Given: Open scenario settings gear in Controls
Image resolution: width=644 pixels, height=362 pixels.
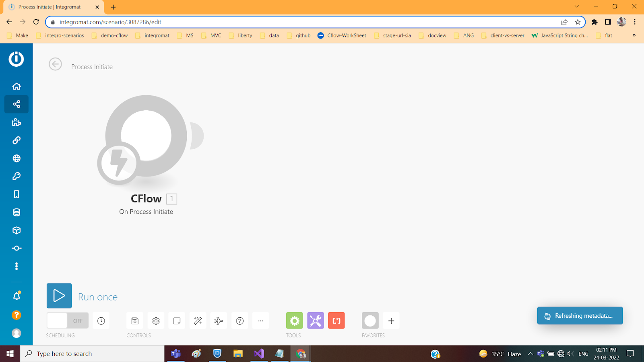Looking at the screenshot, I should point(156,321).
